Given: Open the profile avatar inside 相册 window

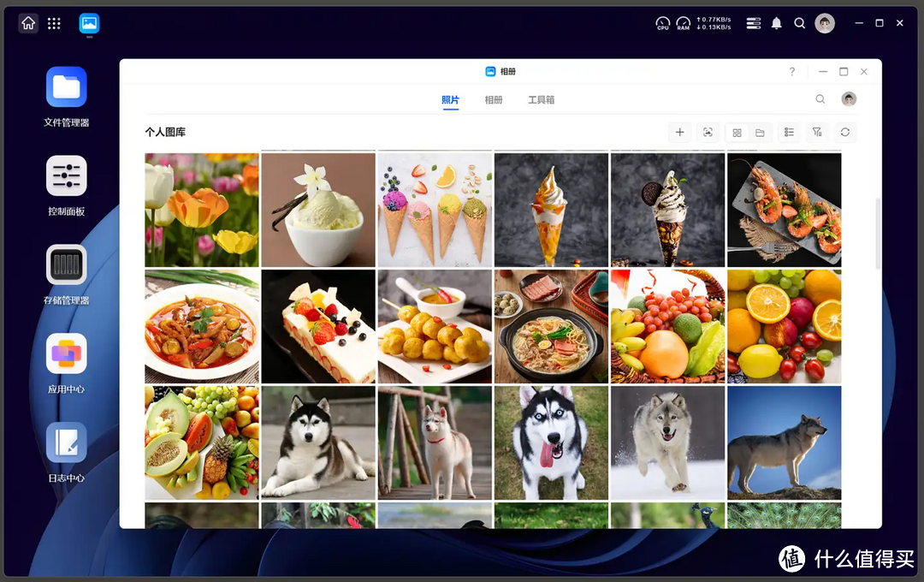Looking at the screenshot, I should click(x=849, y=99).
